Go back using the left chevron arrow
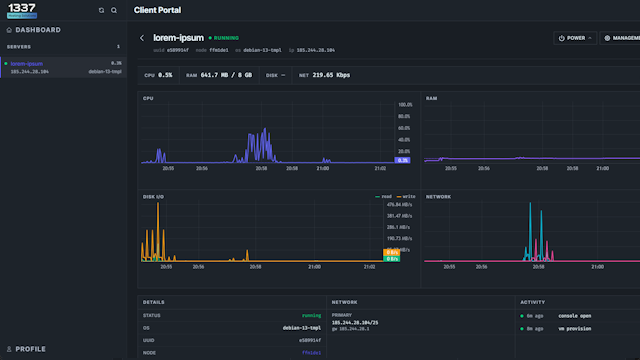640x360 pixels. tap(142, 38)
